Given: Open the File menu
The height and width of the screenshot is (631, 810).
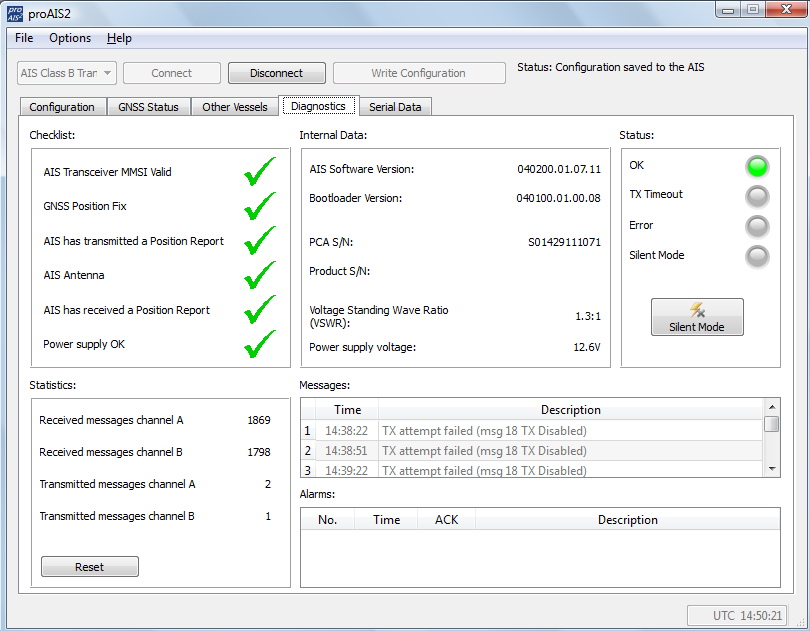Looking at the screenshot, I should (24, 38).
